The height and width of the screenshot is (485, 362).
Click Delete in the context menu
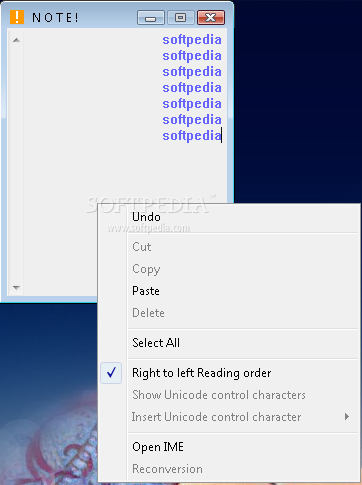[229, 313]
